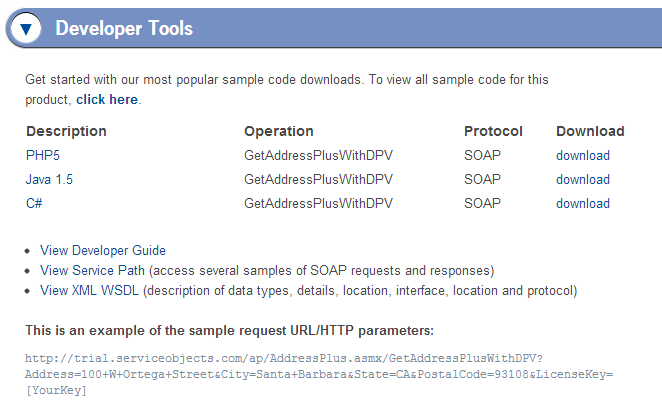This screenshot has width=662, height=414.
Task: Download the PHP5 sample code
Action: (x=583, y=155)
